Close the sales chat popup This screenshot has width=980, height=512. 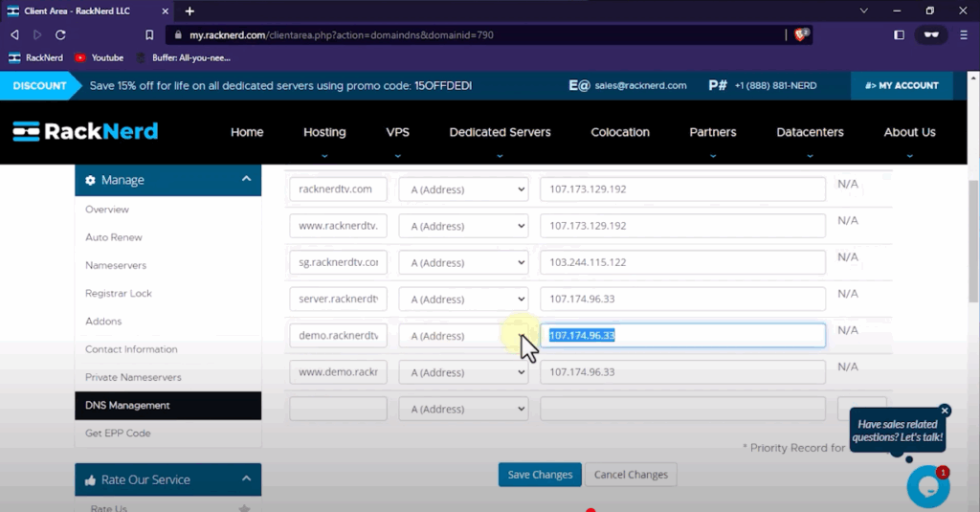tap(945, 411)
